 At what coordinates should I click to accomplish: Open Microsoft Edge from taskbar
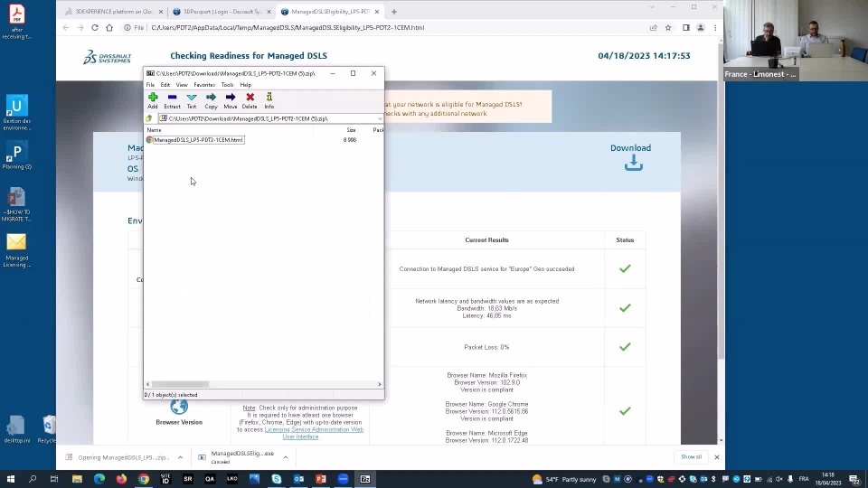click(x=99, y=479)
